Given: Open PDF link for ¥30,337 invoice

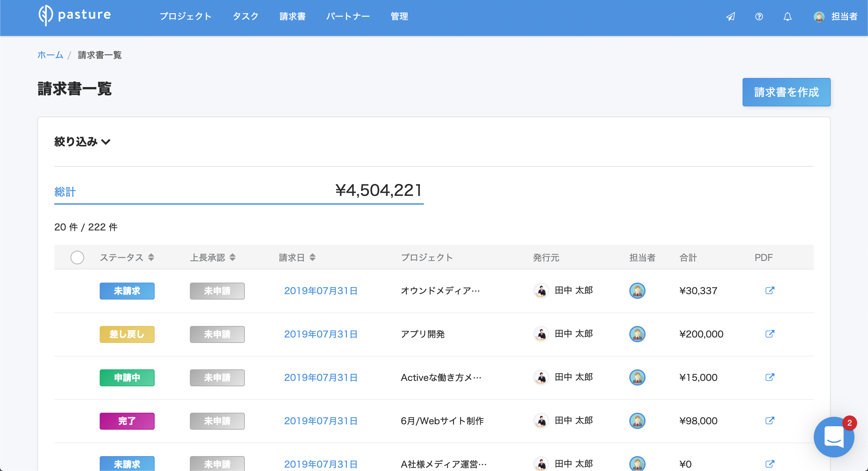Looking at the screenshot, I should (770, 290).
